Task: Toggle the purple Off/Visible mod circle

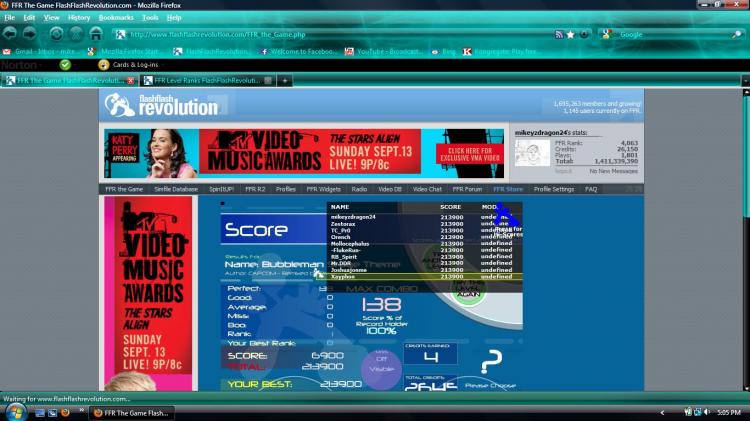Action: pyautogui.click(x=381, y=368)
